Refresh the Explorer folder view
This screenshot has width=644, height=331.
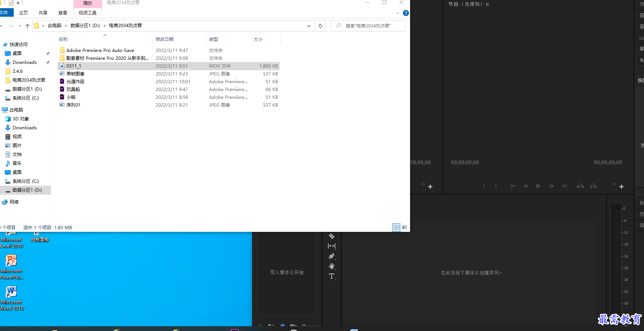(321, 26)
